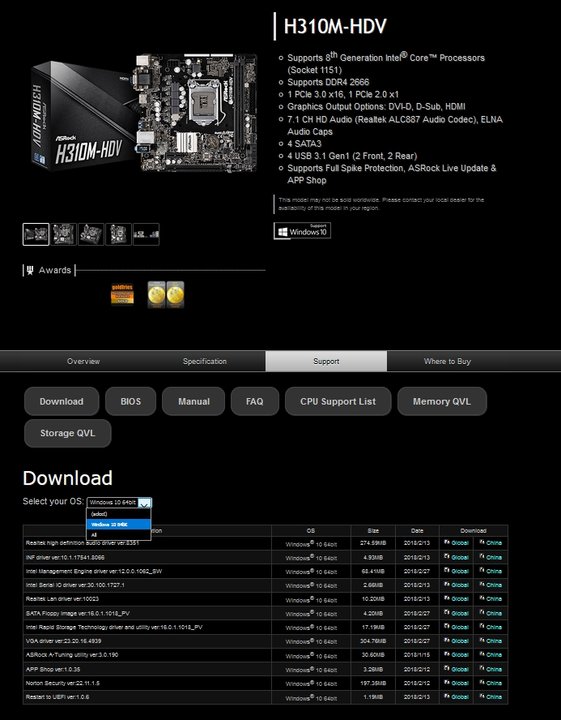Choose Windows 10 64bit in OS list
This screenshot has width=561, height=720.
[119, 524]
